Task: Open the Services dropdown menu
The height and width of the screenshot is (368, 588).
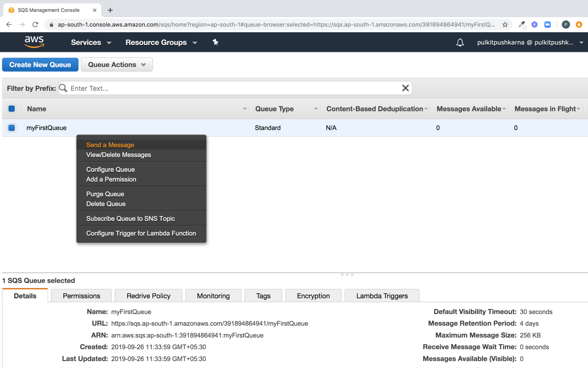Action: point(91,43)
